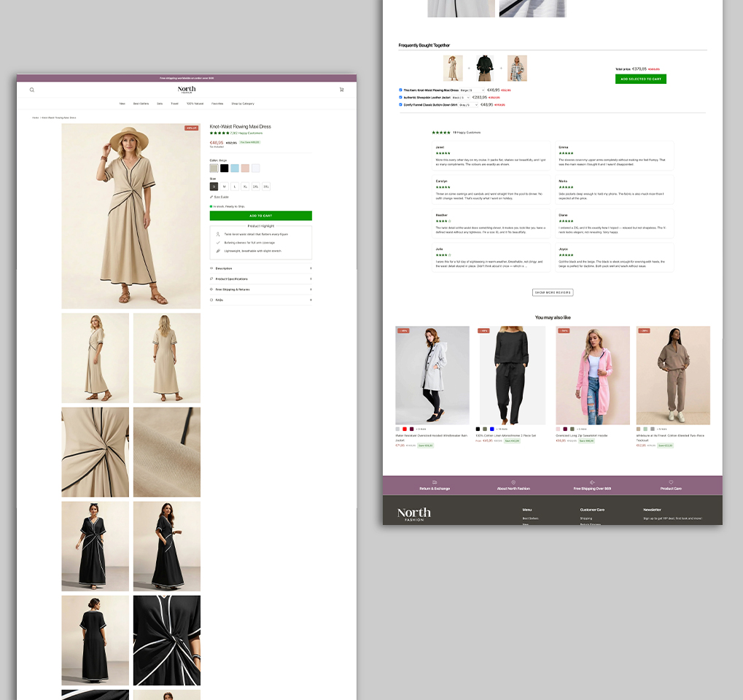The height and width of the screenshot is (700, 743).
Task: Click the search magnifier icon in header
Action: 32,90
